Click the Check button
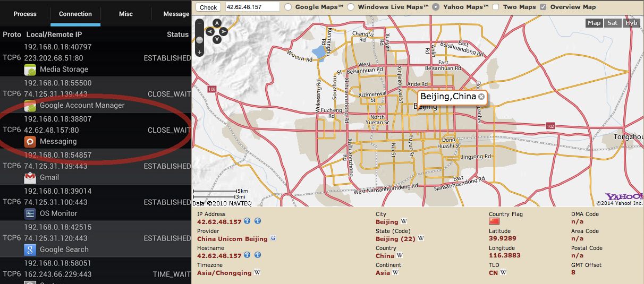Viewport: 644px width, 284px height. pyautogui.click(x=208, y=7)
